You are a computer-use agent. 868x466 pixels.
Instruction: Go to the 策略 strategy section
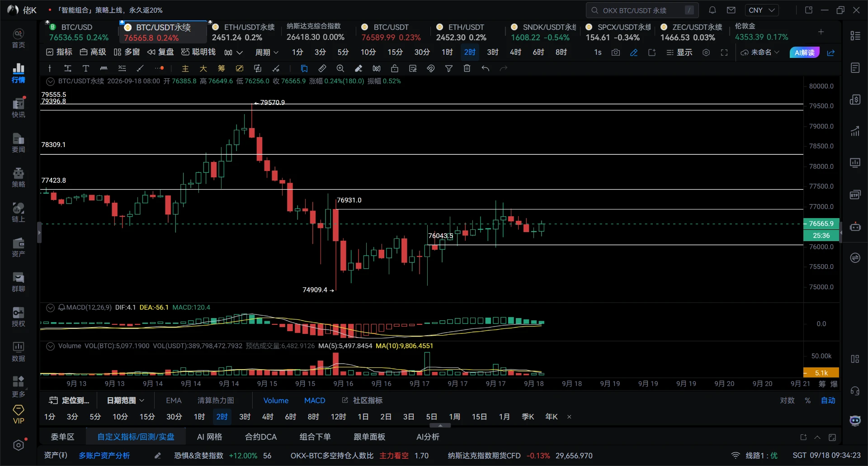[x=18, y=177]
